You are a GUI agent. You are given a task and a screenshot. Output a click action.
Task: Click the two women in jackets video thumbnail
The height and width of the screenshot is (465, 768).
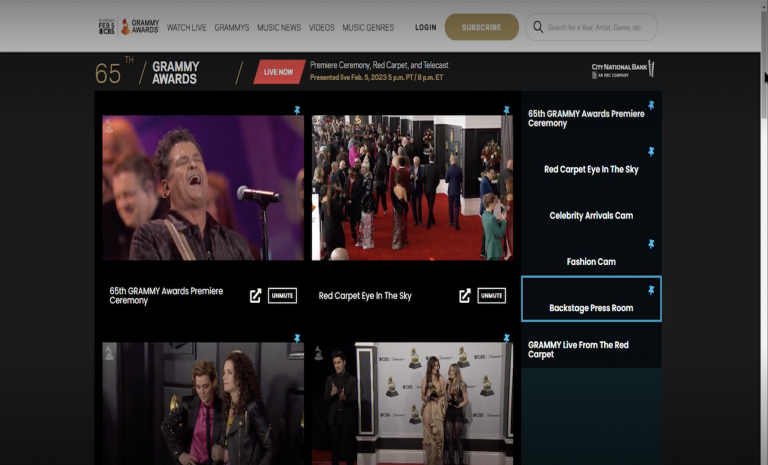[x=203, y=403]
